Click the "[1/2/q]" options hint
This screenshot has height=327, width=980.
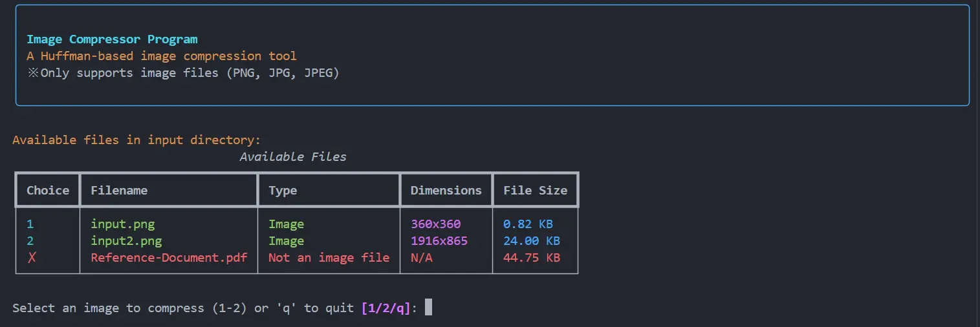click(x=386, y=308)
